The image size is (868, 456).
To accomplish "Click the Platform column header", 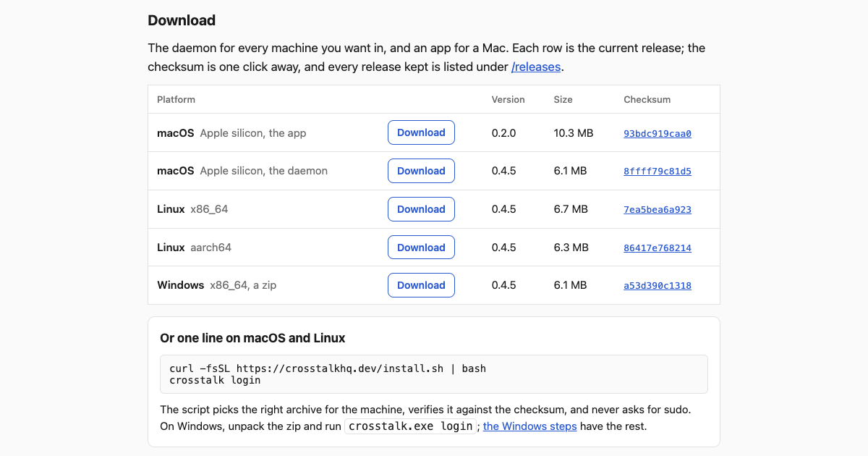I will pos(176,99).
